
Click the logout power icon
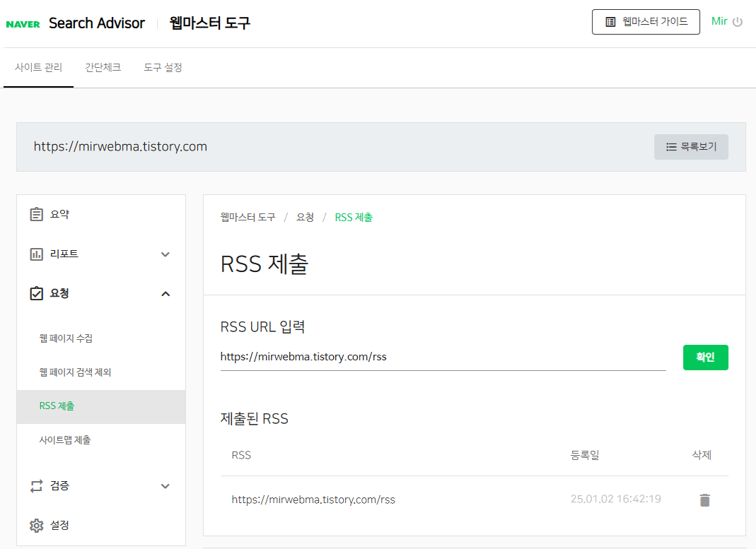pos(738,22)
